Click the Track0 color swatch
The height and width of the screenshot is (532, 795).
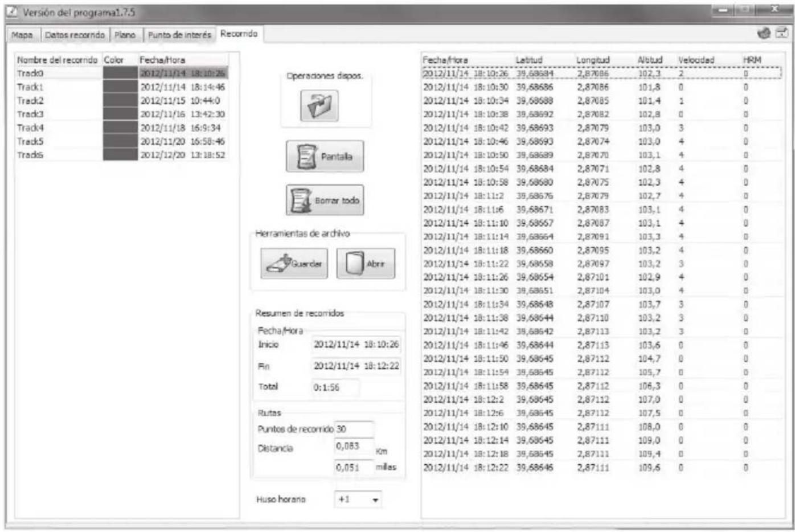[120, 73]
